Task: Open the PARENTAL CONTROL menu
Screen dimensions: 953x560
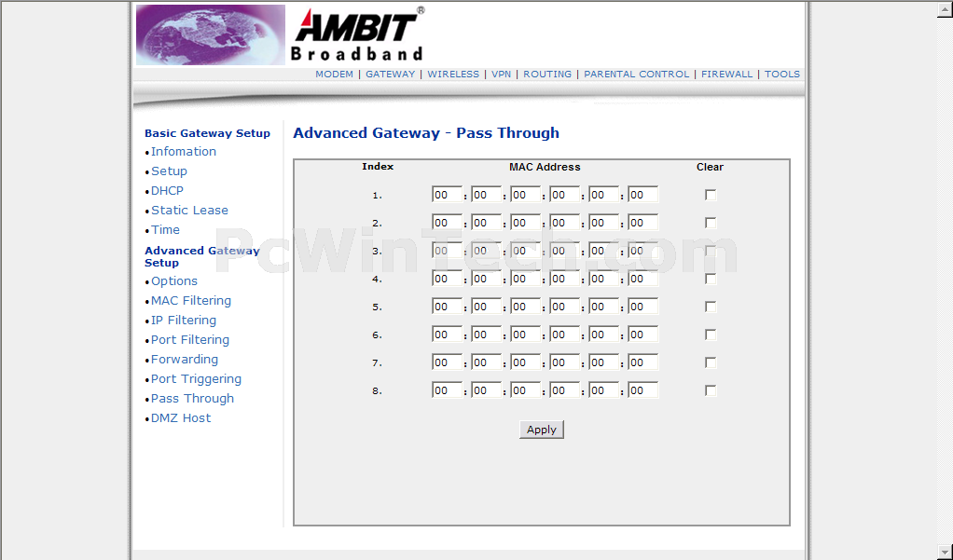Action: click(x=636, y=75)
